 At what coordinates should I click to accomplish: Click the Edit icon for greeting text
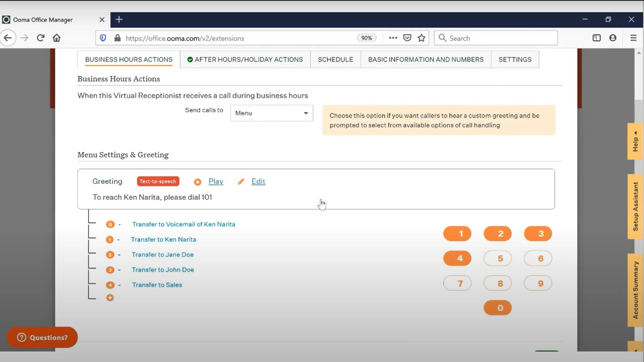(242, 181)
